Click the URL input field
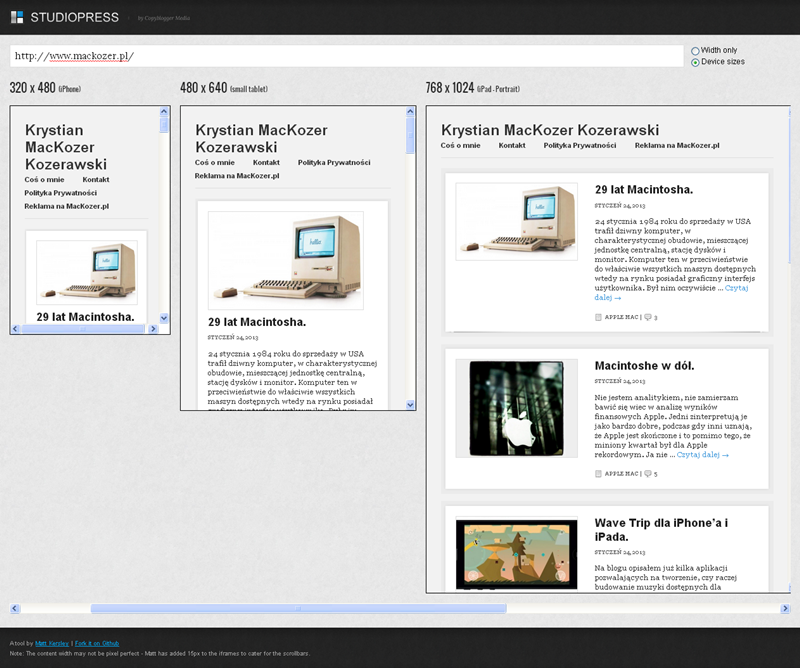 click(346, 56)
